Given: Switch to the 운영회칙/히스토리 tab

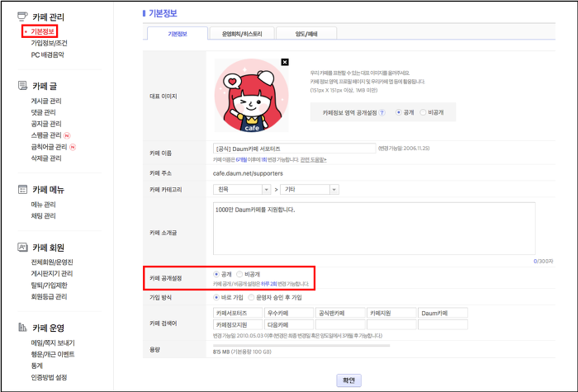Looking at the screenshot, I should [x=242, y=34].
